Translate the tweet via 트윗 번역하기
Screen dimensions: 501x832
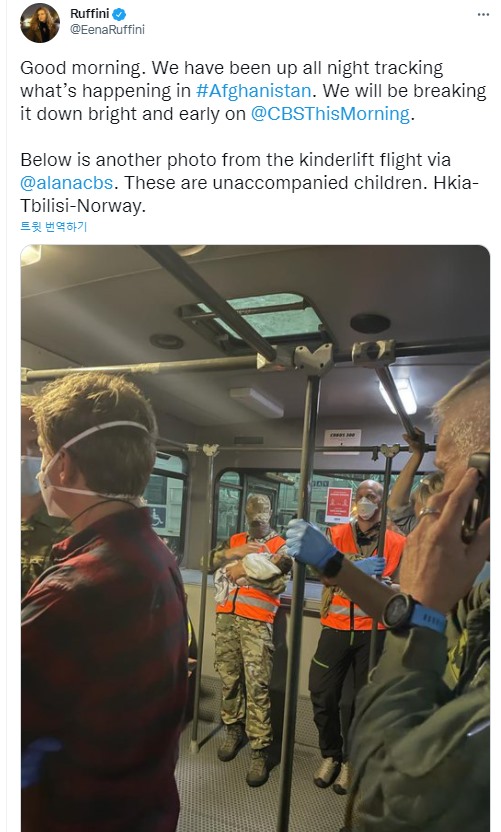tap(53, 227)
